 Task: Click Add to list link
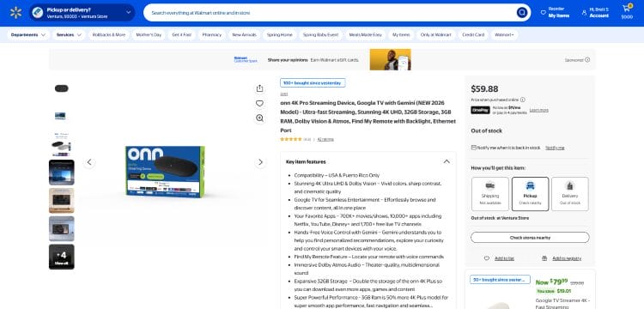coord(504,258)
